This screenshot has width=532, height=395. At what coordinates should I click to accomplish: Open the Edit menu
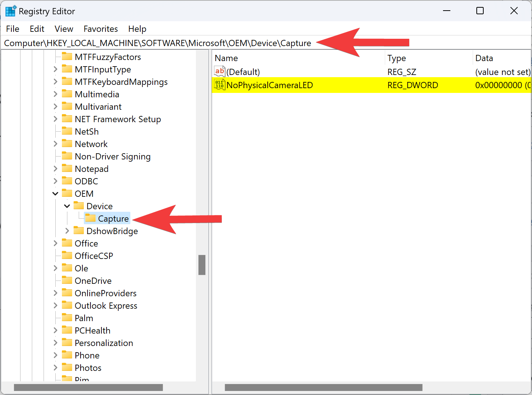coord(37,29)
